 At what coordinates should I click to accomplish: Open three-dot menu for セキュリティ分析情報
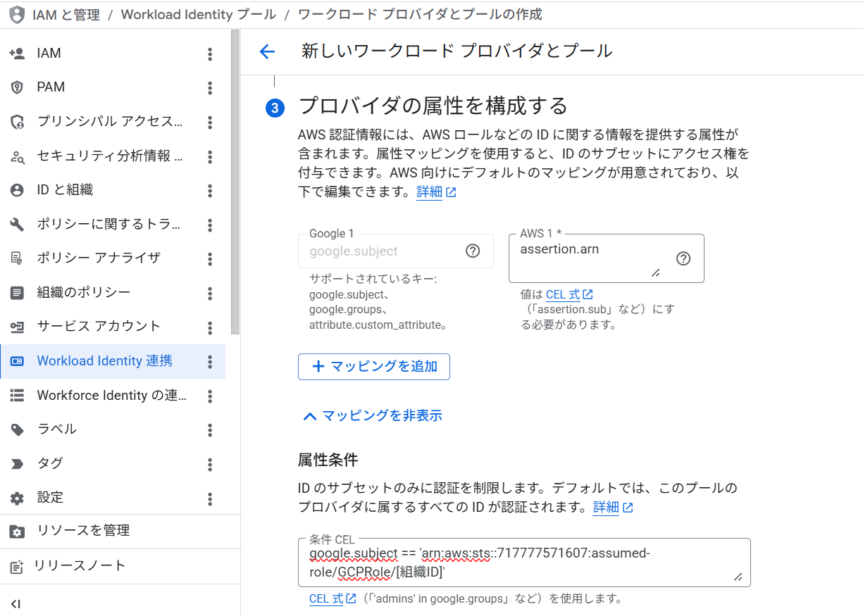tap(210, 156)
